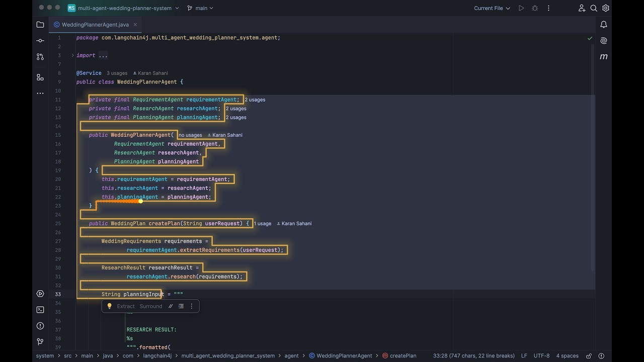Viewport: 644px width, 362px height.
Task: Open the Current File run configuration dropdown
Action: pos(492,8)
